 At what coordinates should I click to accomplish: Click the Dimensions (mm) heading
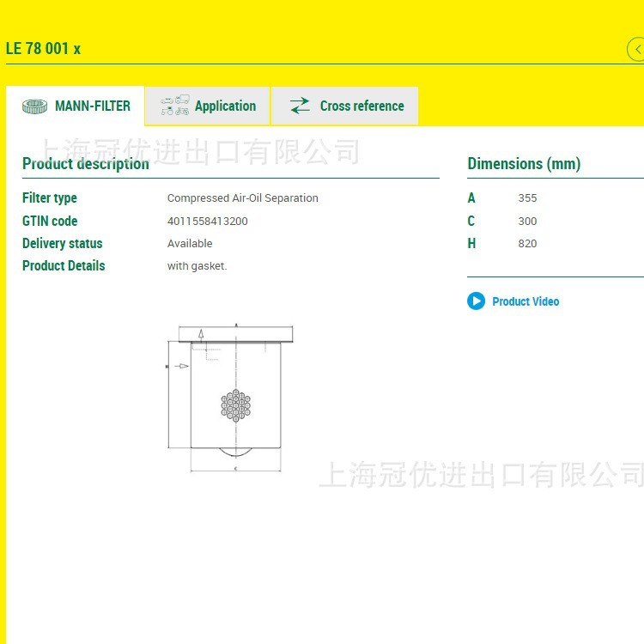click(524, 164)
